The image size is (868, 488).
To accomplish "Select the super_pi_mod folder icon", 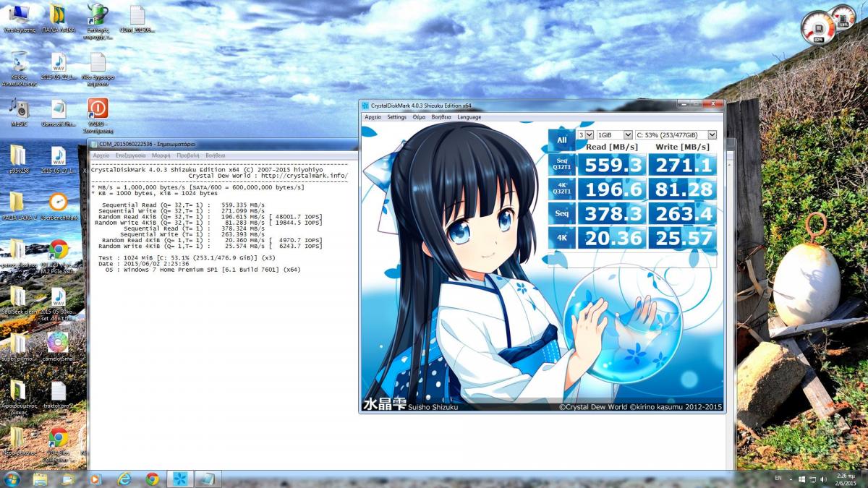I will pyautogui.click(x=19, y=348).
